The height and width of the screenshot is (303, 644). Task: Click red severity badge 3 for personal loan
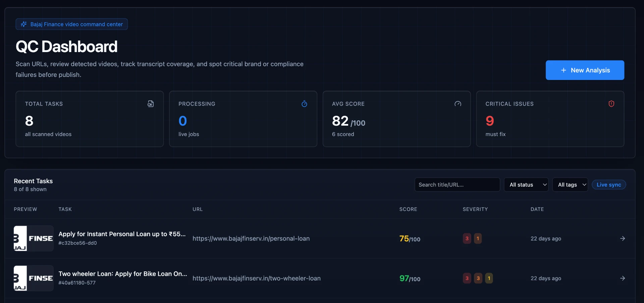(467, 239)
